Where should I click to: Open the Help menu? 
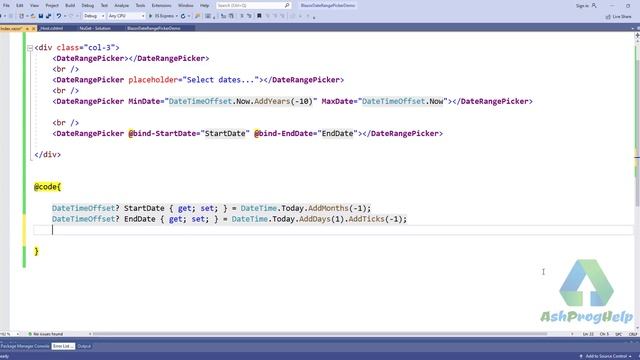[204, 5]
